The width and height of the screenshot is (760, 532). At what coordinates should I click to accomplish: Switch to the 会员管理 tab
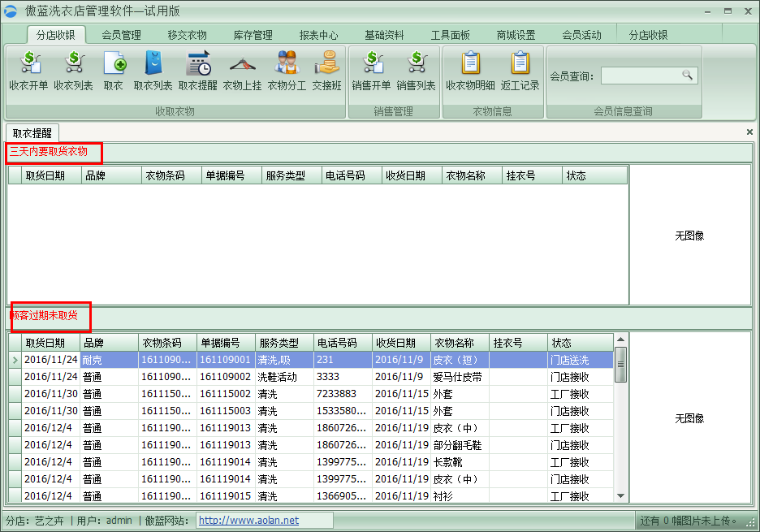point(121,36)
